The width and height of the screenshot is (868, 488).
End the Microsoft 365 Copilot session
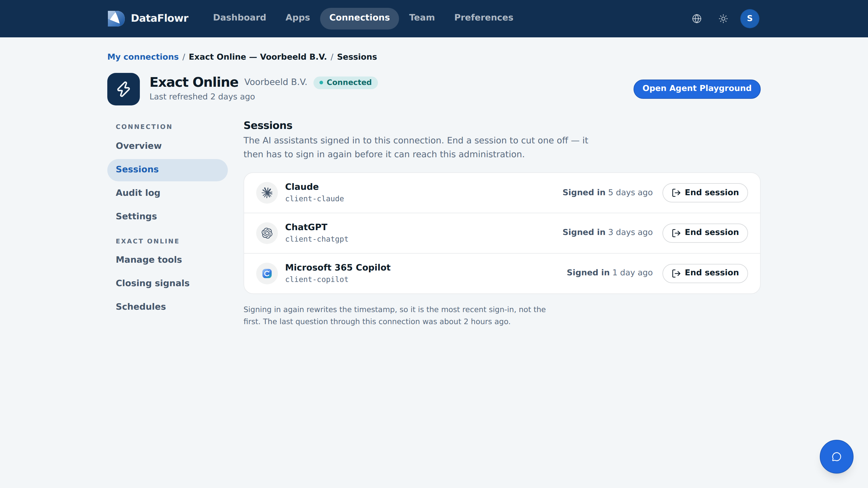pos(705,274)
